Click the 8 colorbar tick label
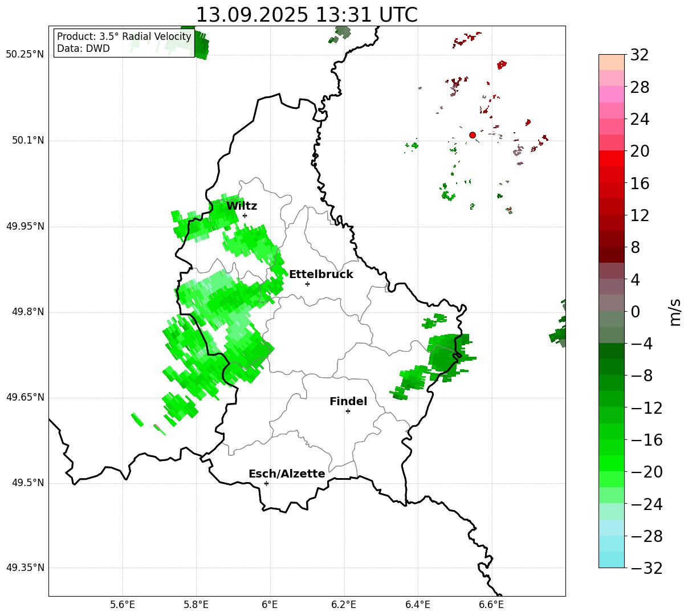 [635, 248]
